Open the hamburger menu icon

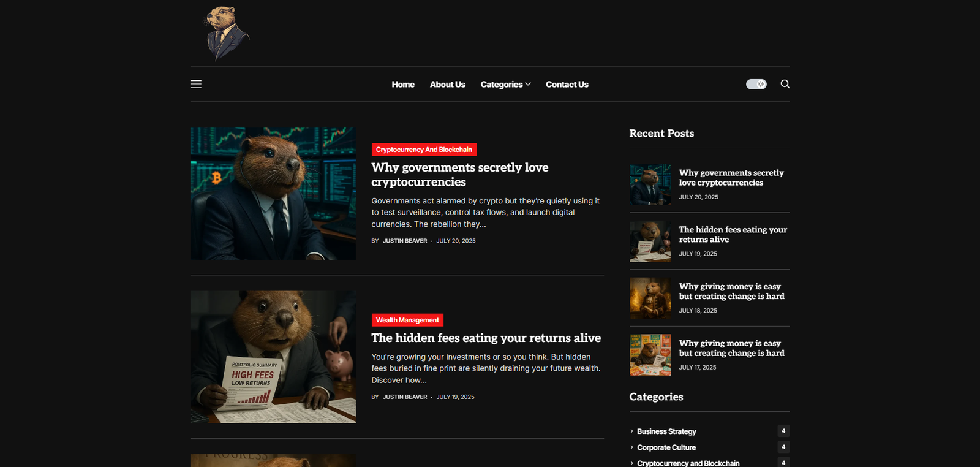tap(196, 84)
